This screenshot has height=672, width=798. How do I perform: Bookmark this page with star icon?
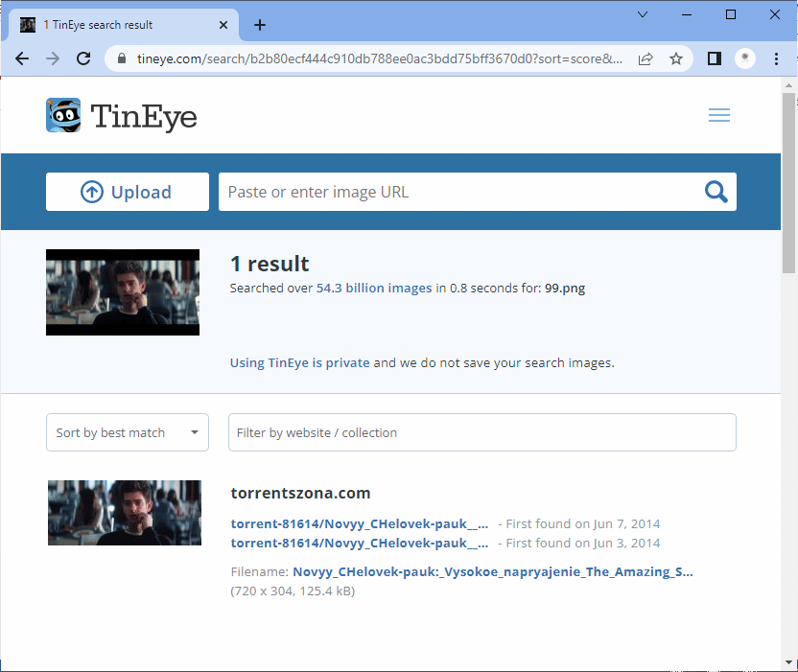coord(676,58)
